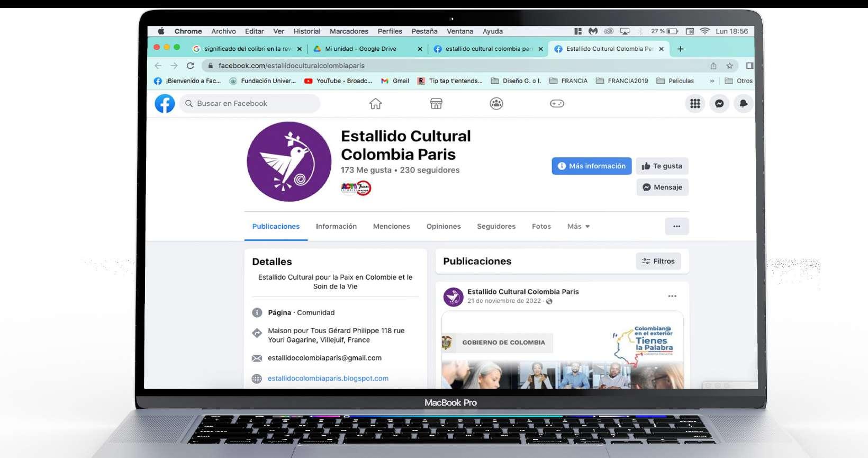This screenshot has height=458, width=868.
Task: Click the Estallido Cultural Colombia Paris post author name
Action: coord(523,291)
